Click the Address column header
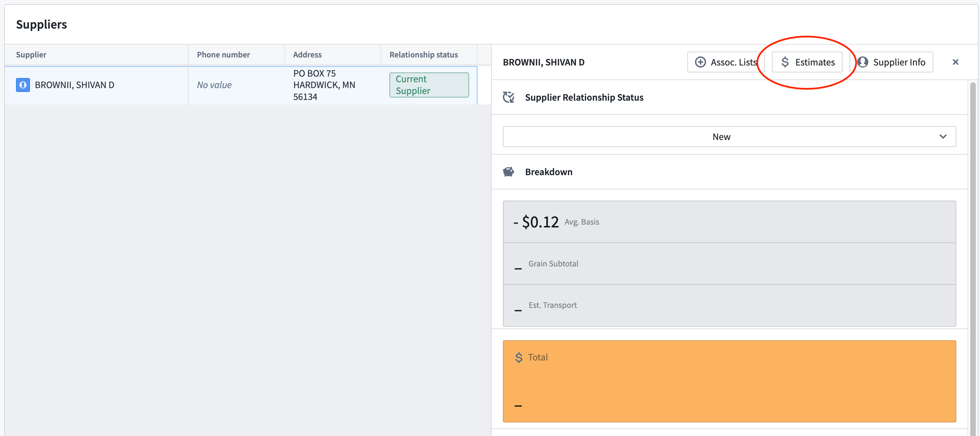The height and width of the screenshot is (436, 980). pyautogui.click(x=307, y=55)
